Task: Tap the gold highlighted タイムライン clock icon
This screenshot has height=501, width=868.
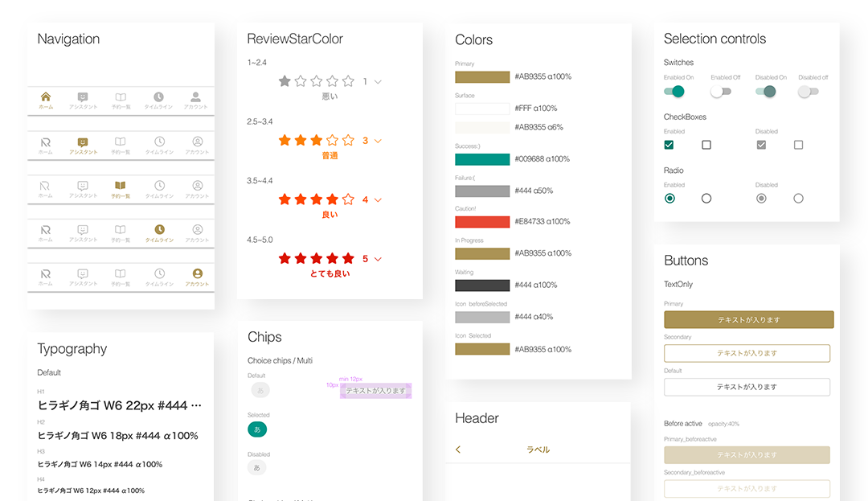Action: pyautogui.click(x=159, y=230)
